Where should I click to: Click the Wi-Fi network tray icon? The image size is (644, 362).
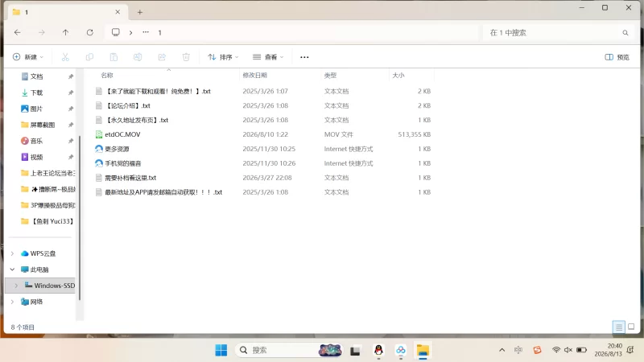(x=556, y=350)
